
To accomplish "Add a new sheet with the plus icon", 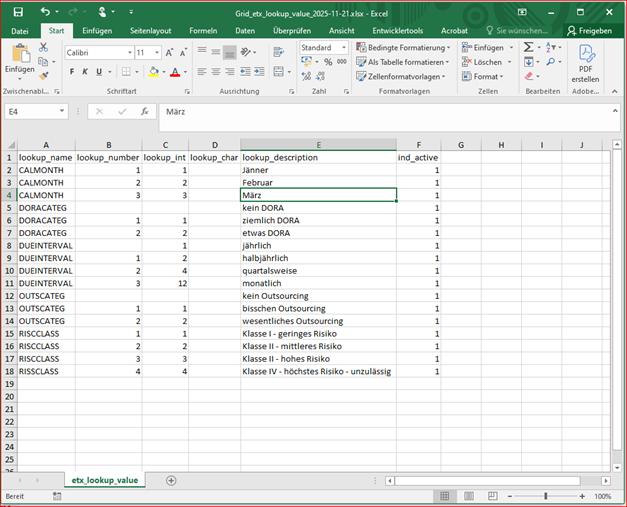I will click(x=171, y=480).
